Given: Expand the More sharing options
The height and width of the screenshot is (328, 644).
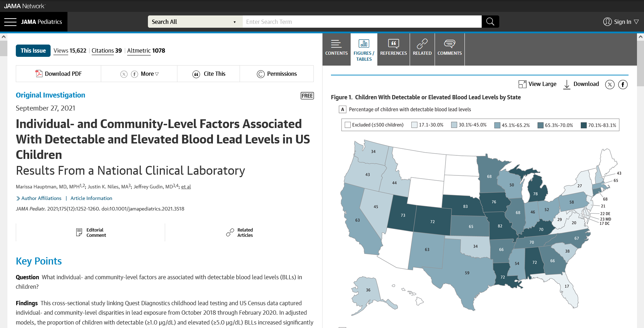Looking at the screenshot, I should pyautogui.click(x=149, y=74).
